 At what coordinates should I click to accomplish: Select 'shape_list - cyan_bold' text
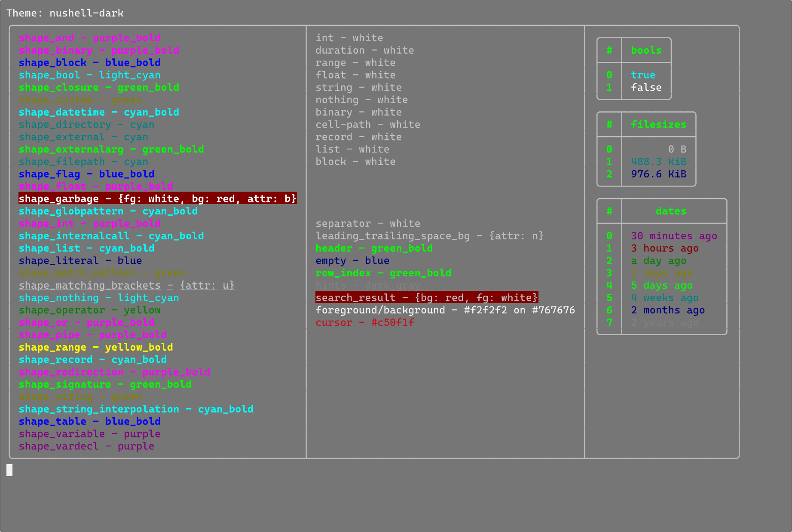(86, 248)
